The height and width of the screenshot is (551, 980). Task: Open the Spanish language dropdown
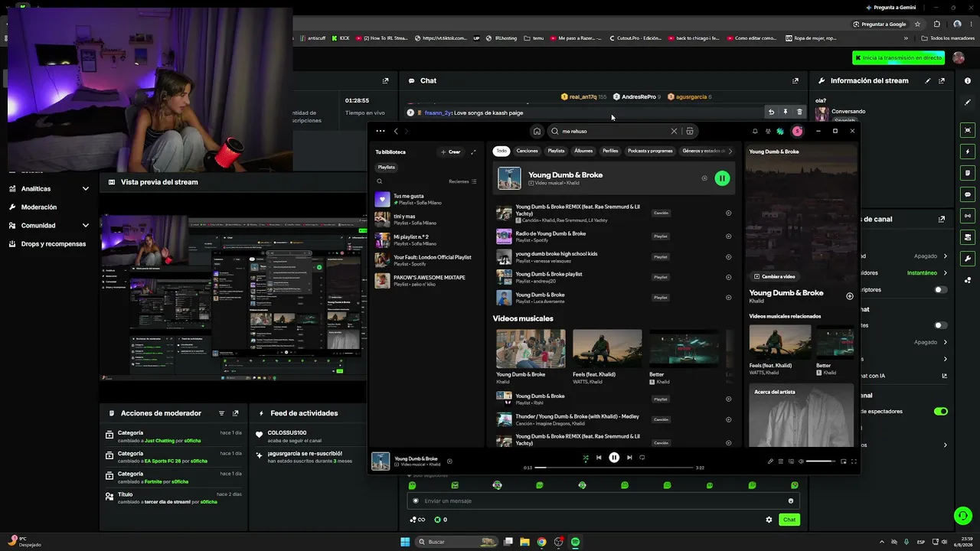pos(844,120)
